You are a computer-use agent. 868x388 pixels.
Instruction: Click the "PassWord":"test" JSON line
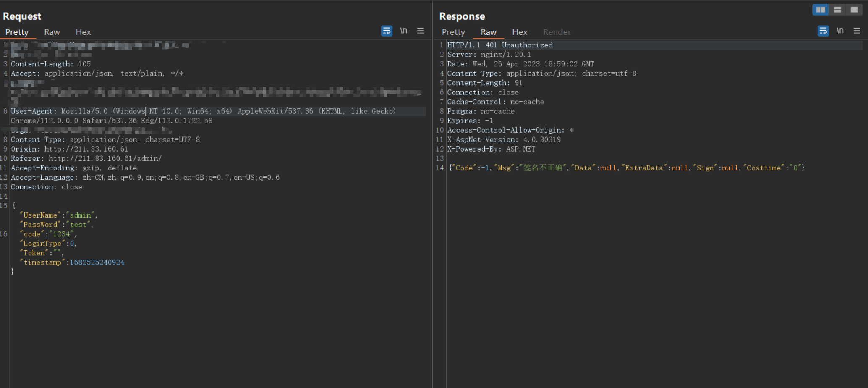coord(56,225)
